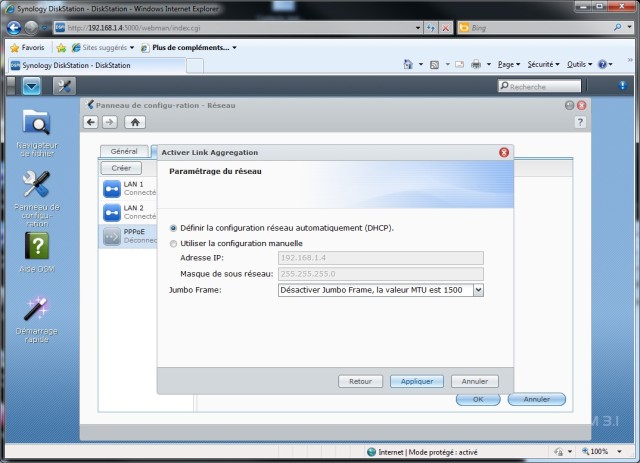Close the Panneau de configuration window

pyautogui.click(x=582, y=105)
